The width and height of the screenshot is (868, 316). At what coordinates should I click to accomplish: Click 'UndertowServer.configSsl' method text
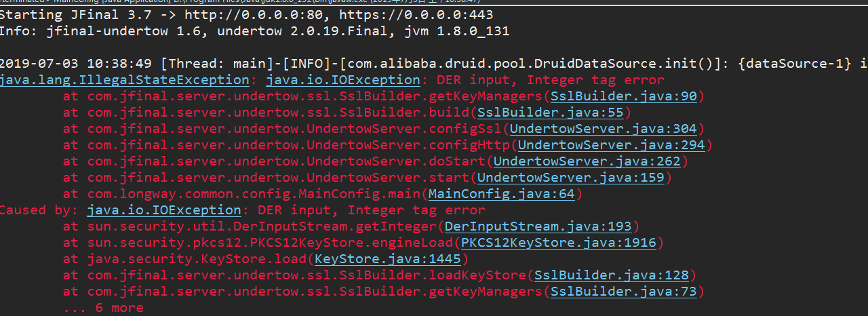[x=404, y=129]
